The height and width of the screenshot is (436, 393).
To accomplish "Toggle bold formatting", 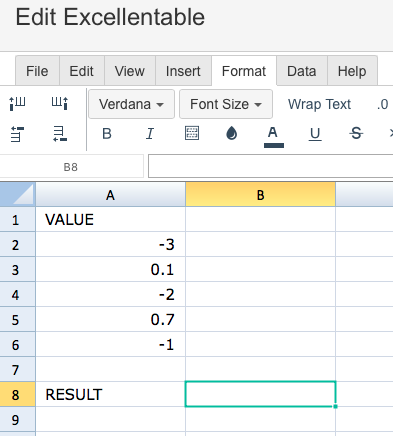I will 107,134.
